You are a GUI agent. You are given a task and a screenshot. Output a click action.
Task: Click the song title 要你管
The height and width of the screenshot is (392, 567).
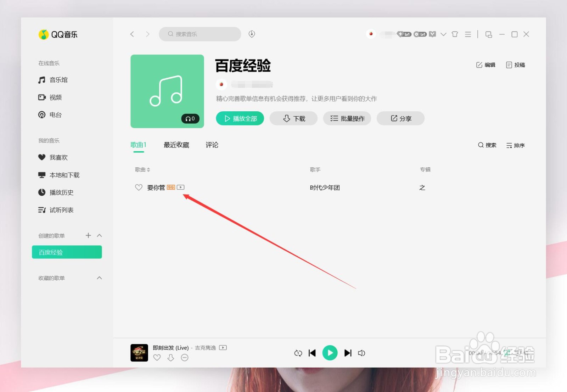click(x=156, y=187)
